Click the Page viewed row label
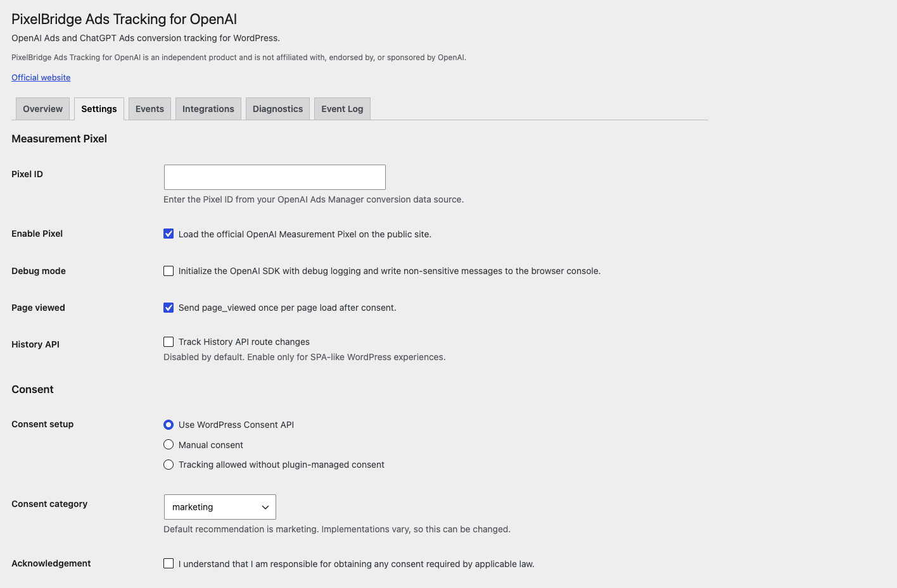897x588 pixels. click(x=38, y=308)
